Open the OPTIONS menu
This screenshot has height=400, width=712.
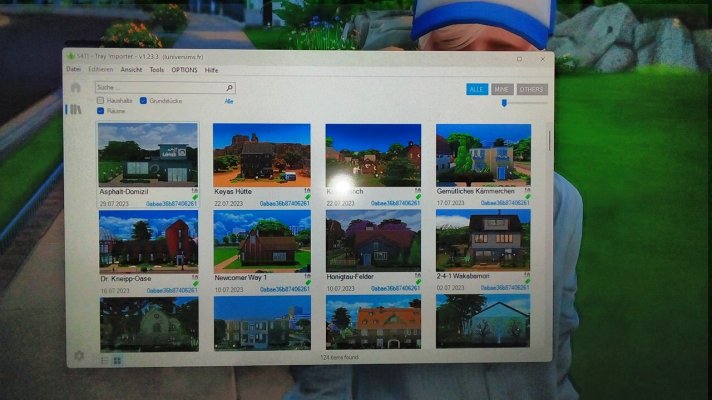click(184, 70)
